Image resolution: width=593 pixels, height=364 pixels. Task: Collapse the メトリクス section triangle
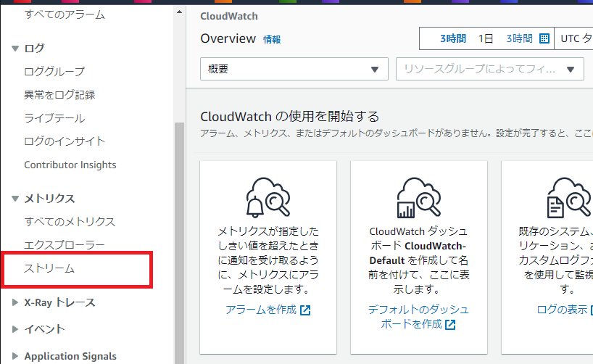(15, 198)
